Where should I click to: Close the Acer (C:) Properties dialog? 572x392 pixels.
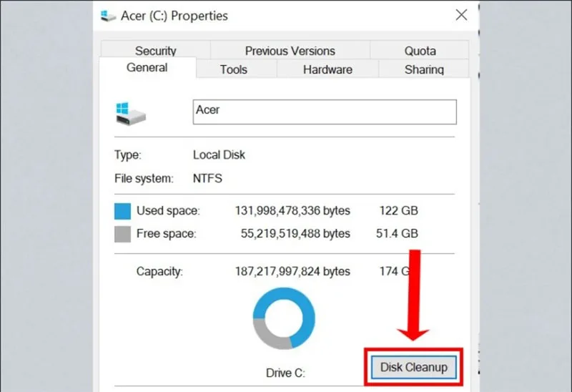[461, 15]
